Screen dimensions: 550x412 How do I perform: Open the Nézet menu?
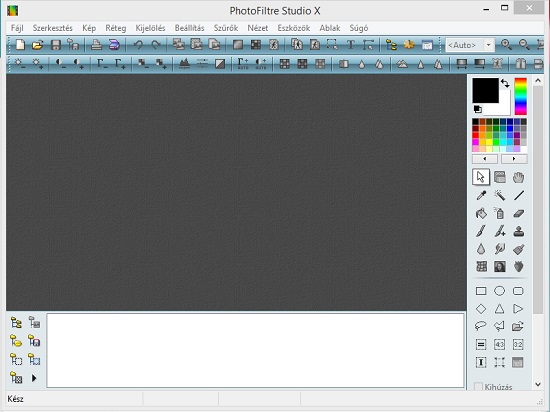click(258, 28)
